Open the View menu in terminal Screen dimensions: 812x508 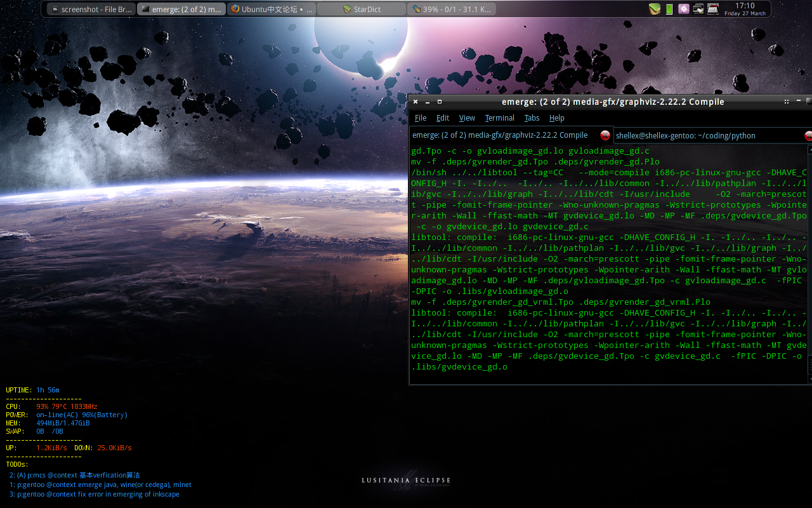click(x=467, y=118)
